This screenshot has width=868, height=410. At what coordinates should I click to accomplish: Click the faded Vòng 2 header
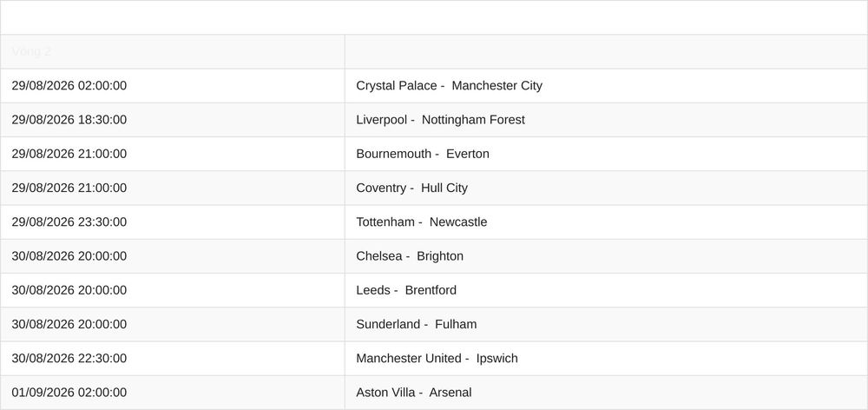click(31, 51)
